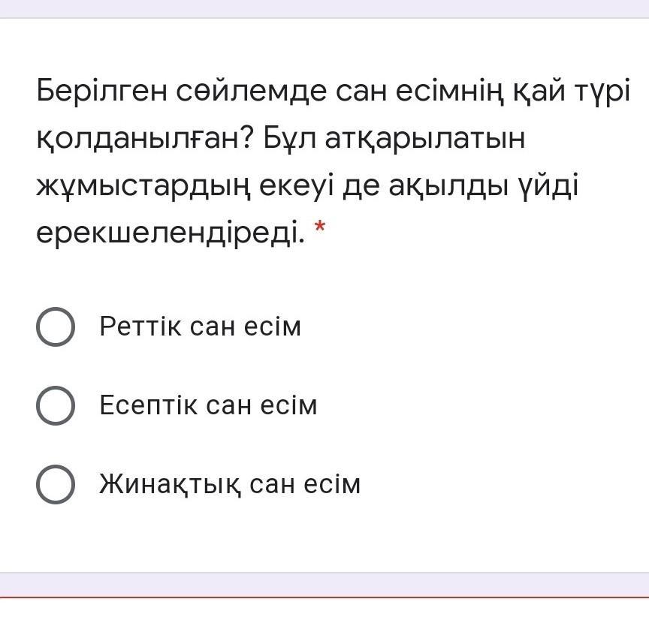Image resolution: width=649 pixels, height=644 pixels.
Task: Click the red required asterisk
Action: (321, 228)
